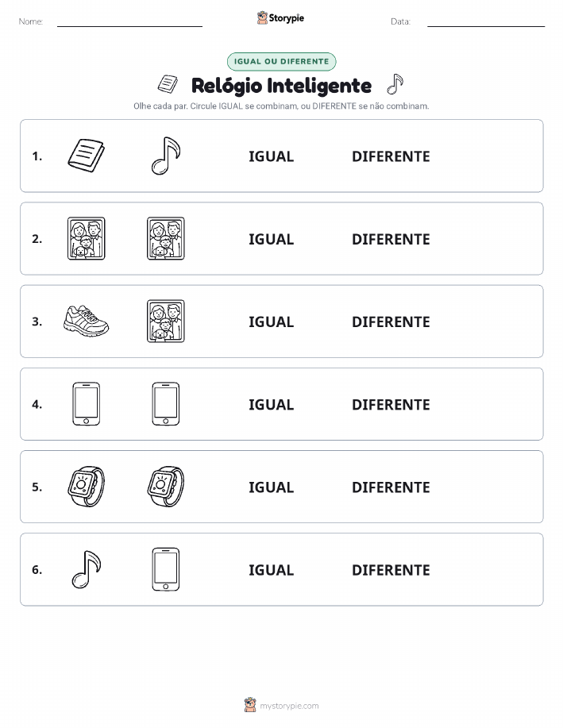Click the Data input line
The image size is (563, 728).
[x=486, y=21]
